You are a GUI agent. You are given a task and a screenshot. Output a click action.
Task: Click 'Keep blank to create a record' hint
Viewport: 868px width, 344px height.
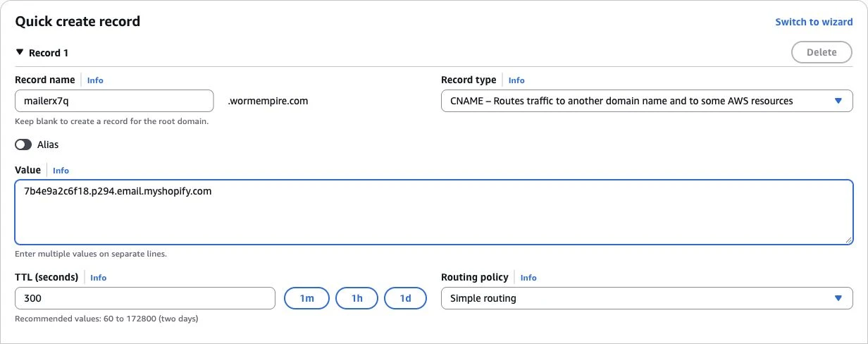coord(111,121)
